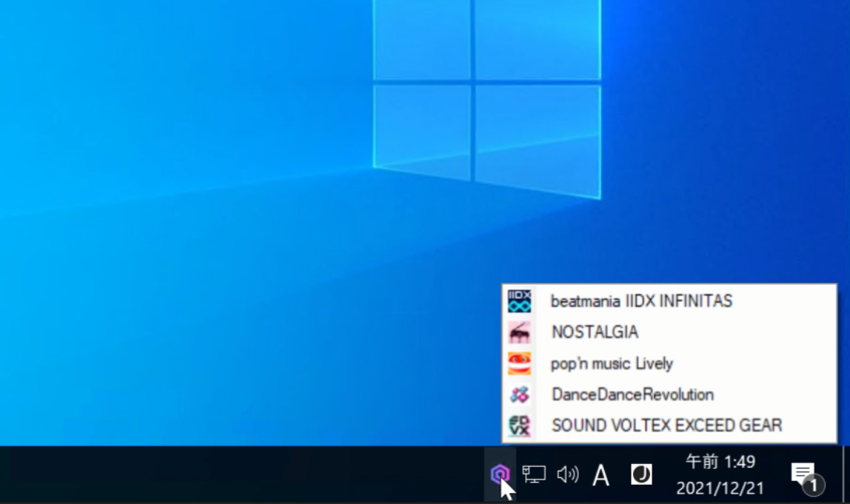Click the show desktop strip at taskbar end
Screen dimensions: 850x504
846,474
